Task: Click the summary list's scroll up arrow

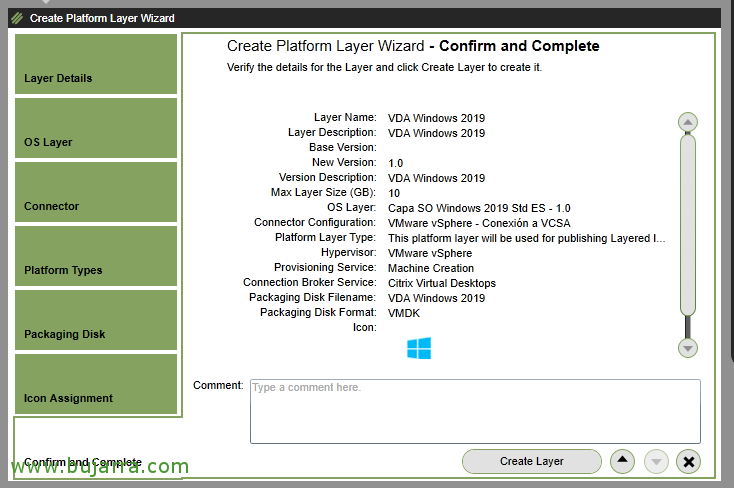Action: pos(688,122)
